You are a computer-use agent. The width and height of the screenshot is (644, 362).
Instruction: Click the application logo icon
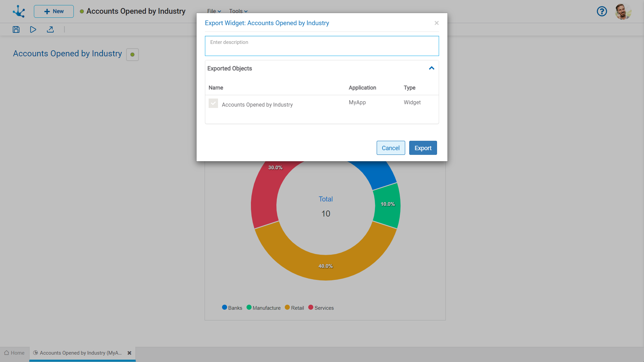coord(19,11)
